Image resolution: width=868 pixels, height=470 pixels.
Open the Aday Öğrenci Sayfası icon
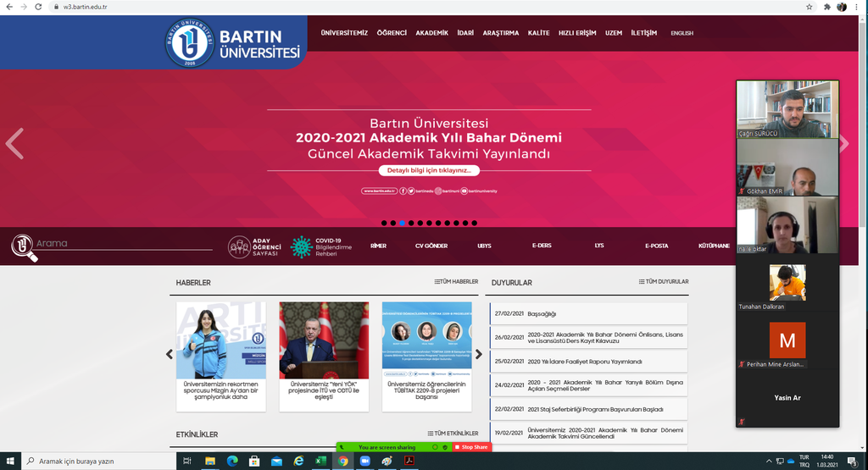pos(239,247)
